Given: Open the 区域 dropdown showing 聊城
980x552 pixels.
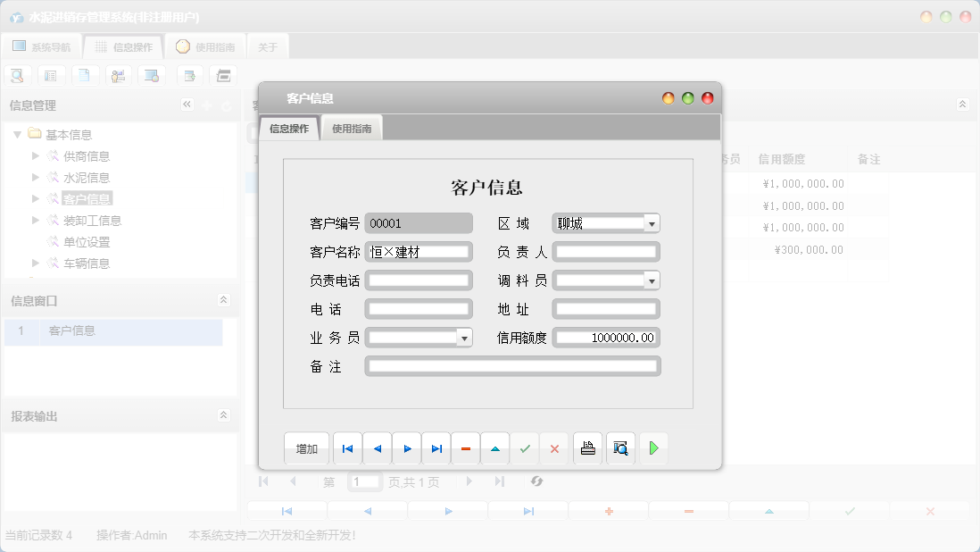Looking at the screenshot, I should 652,222.
